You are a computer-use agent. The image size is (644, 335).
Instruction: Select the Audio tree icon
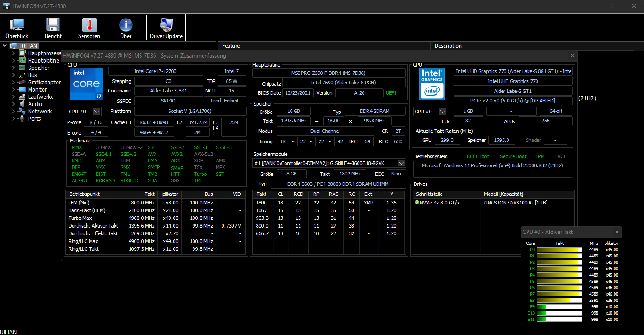pos(22,104)
